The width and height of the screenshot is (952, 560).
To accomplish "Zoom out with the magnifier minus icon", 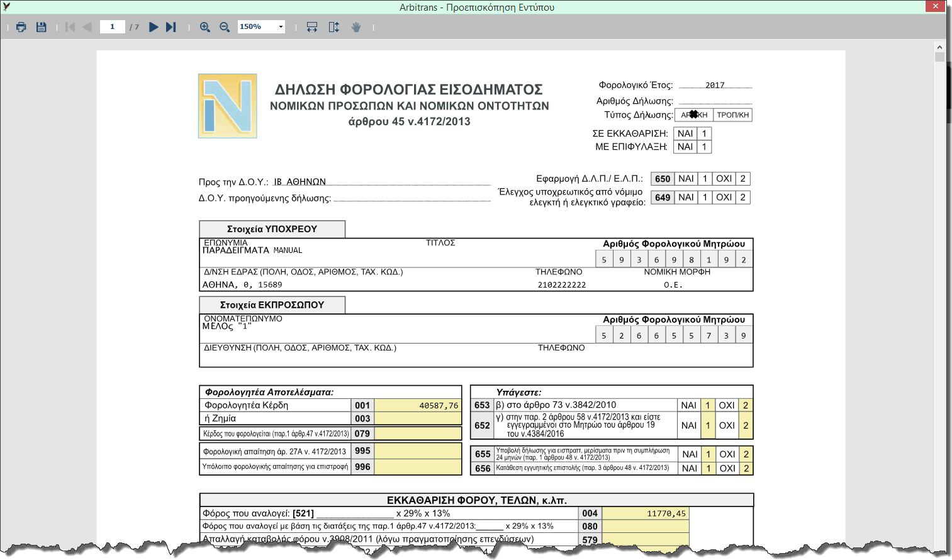I will [x=225, y=27].
